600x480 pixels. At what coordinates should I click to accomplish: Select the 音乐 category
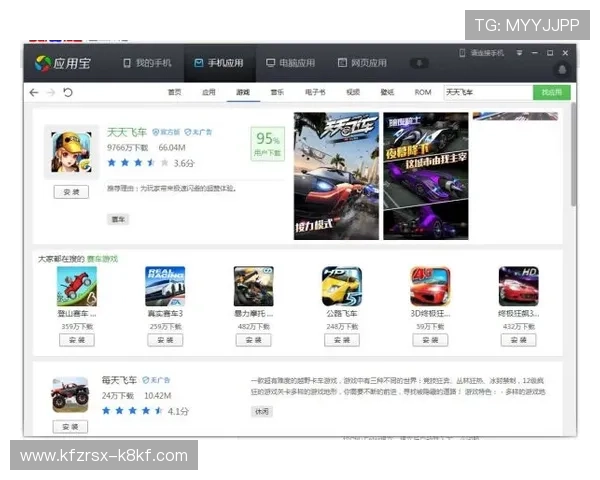click(x=277, y=92)
